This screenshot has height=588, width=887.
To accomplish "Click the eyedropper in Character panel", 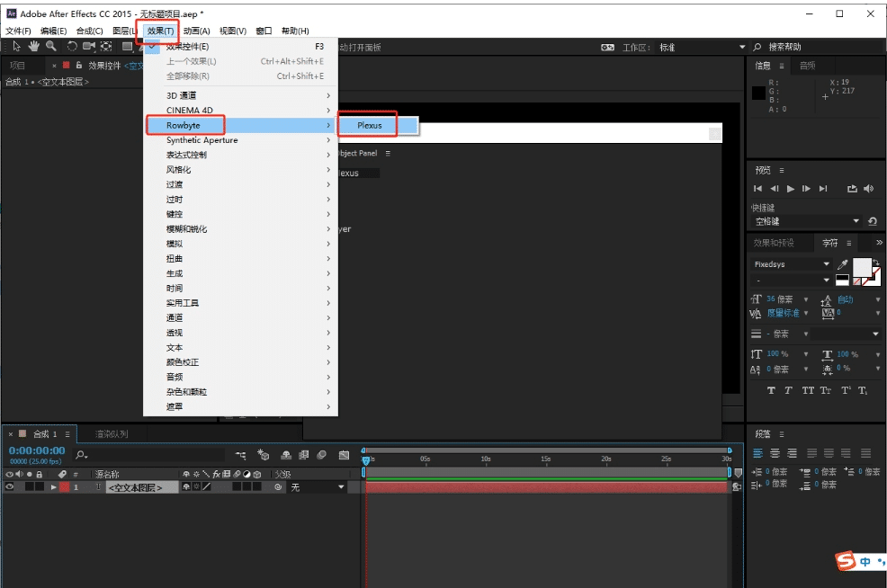I will [x=843, y=264].
